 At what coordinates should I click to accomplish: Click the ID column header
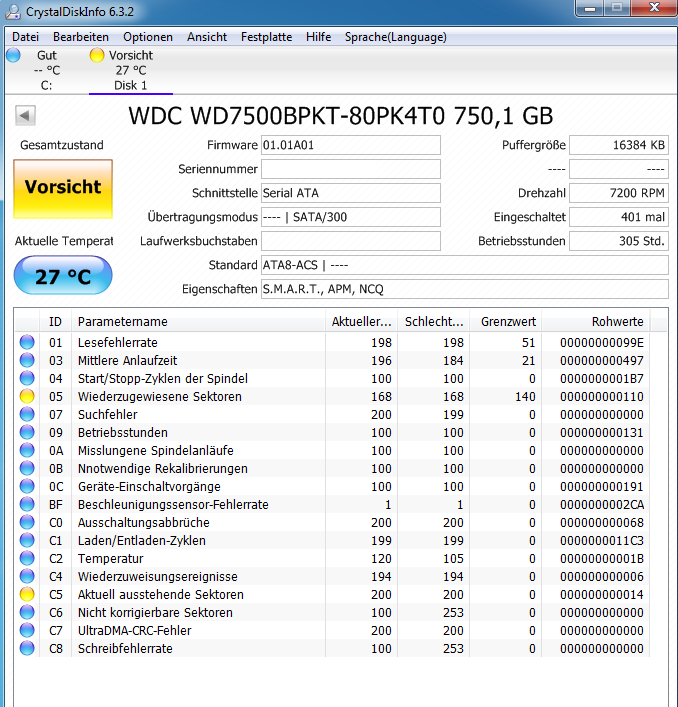coord(55,321)
